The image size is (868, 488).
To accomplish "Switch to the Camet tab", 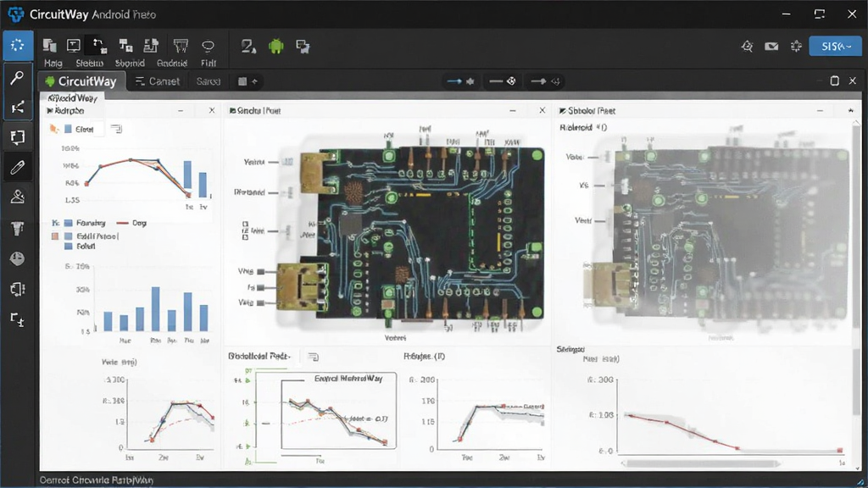I will (158, 81).
